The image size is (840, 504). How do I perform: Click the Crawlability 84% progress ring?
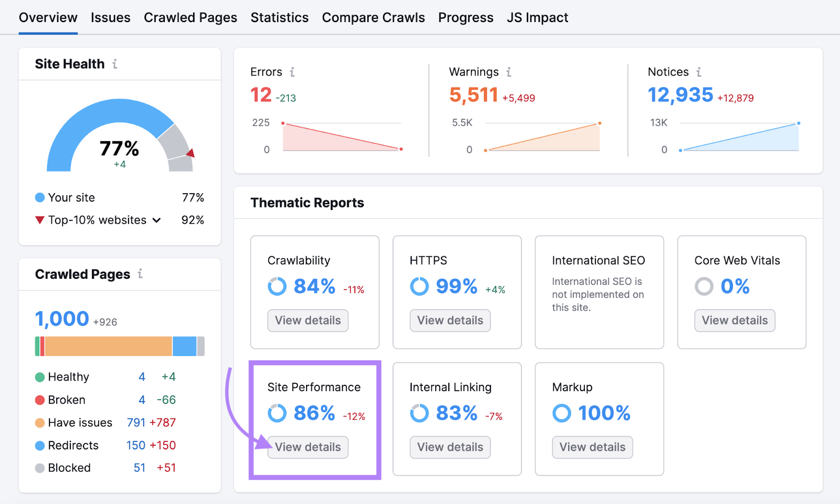(x=277, y=287)
